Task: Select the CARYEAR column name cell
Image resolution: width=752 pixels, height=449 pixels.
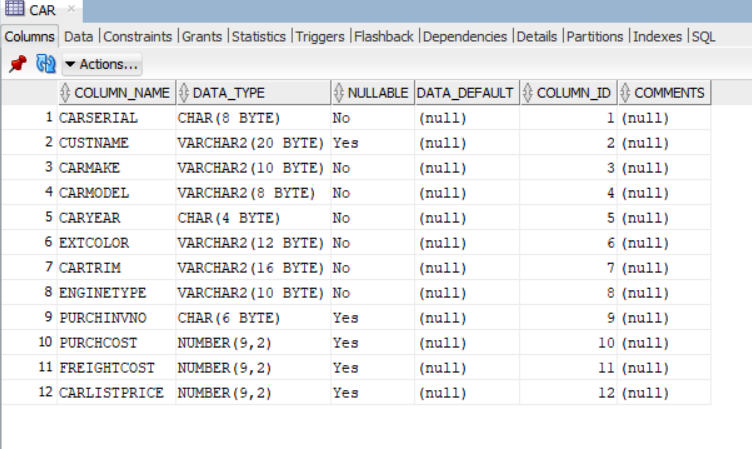Action: pyautogui.click(x=117, y=218)
